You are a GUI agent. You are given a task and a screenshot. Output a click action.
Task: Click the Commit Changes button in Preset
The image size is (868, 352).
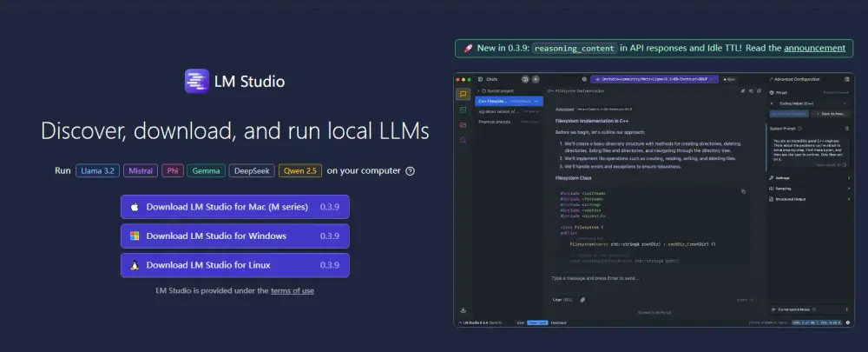point(789,114)
